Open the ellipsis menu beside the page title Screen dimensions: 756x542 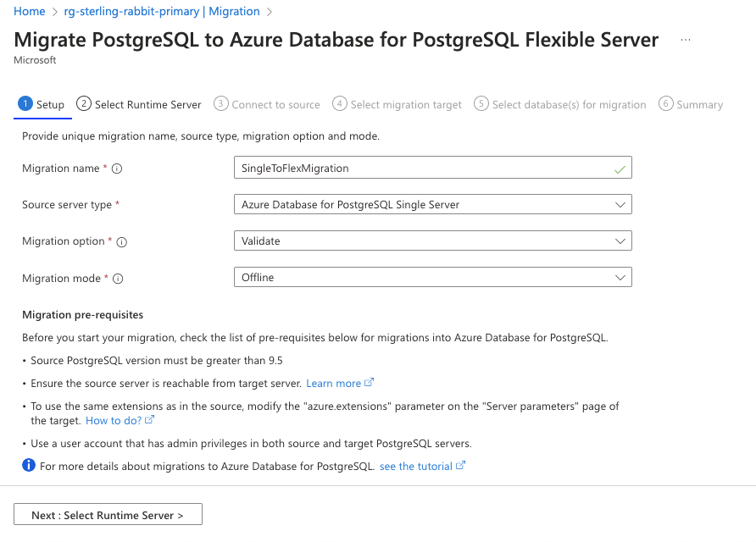(685, 40)
